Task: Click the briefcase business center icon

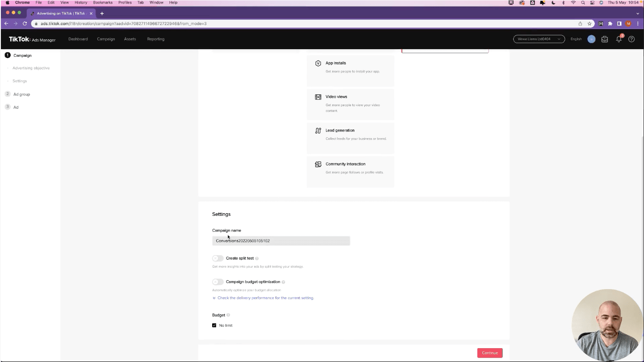Action: tap(605, 39)
